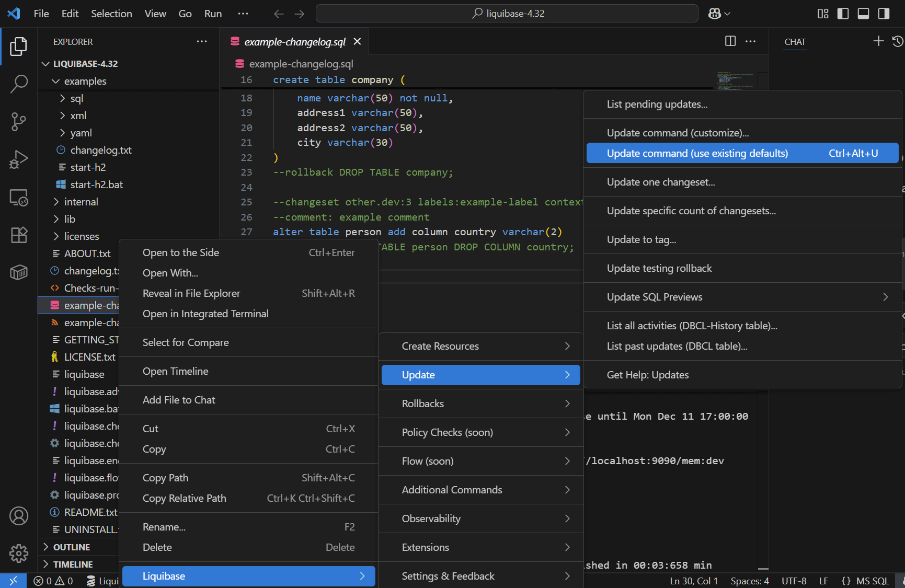Start a new chat with the plus icon
Screen dimensions: 905x588
tap(878, 41)
